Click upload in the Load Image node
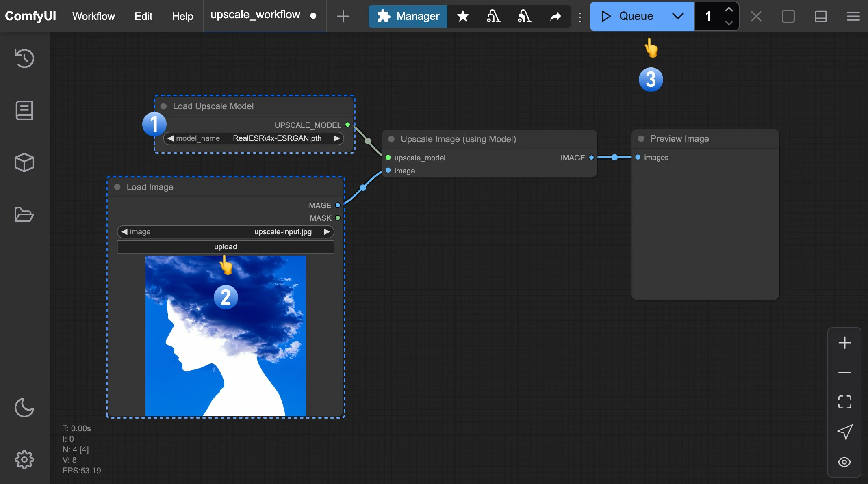 coord(225,246)
